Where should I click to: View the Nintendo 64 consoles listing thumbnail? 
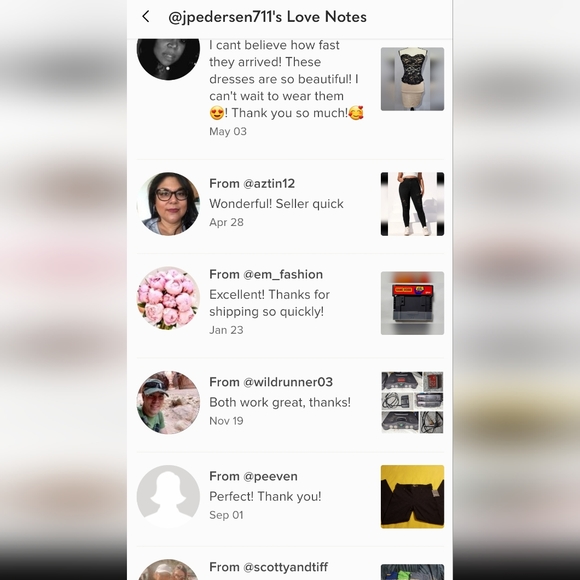pos(412,402)
